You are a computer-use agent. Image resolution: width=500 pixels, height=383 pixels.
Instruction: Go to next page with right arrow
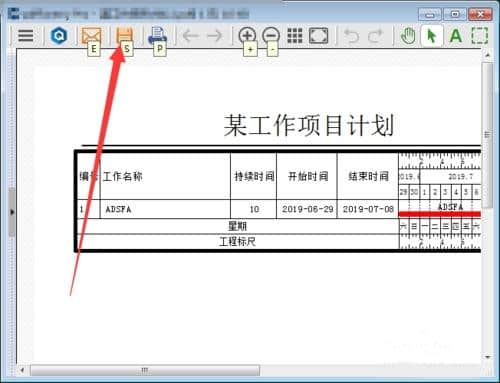(x=214, y=36)
